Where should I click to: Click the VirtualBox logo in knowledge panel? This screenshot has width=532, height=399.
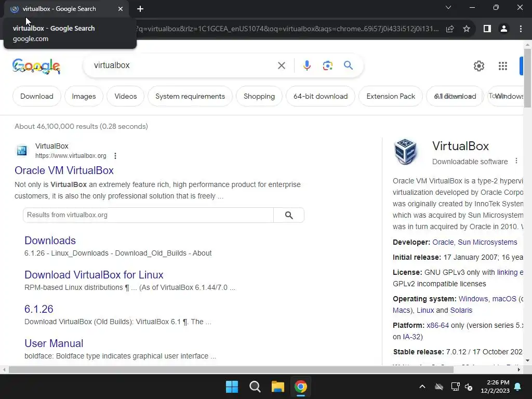[x=405, y=152]
